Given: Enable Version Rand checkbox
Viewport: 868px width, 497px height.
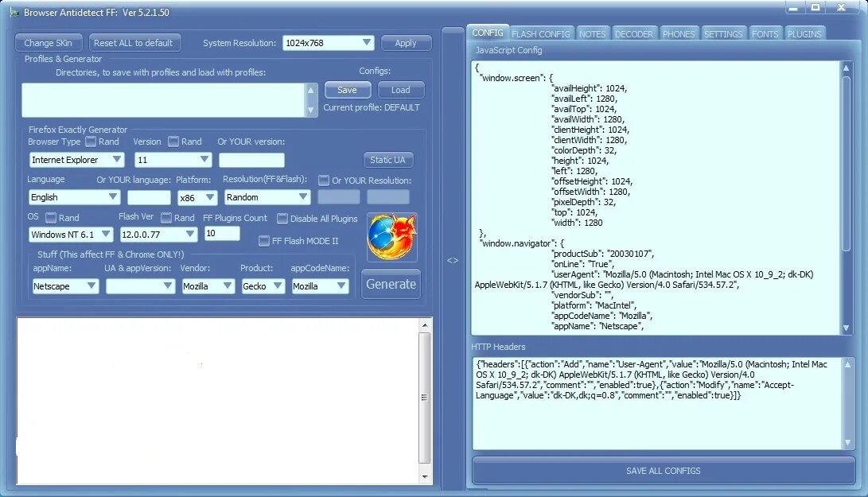Looking at the screenshot, I should [173, 142].
